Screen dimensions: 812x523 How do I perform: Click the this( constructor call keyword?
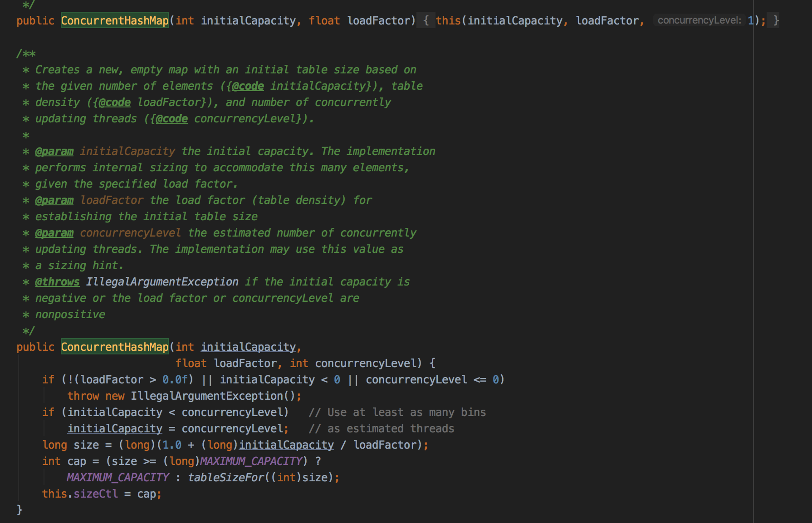tap(448, 20)
